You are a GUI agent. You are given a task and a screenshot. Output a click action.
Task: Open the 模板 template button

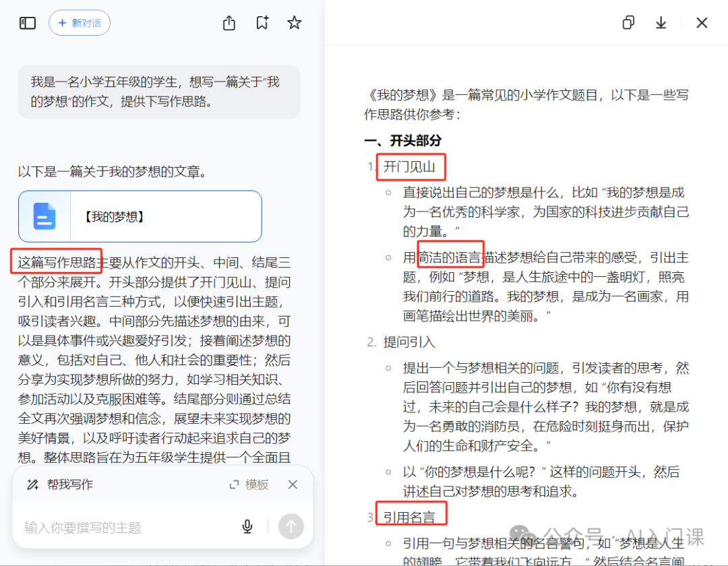(x=249, y=485)
